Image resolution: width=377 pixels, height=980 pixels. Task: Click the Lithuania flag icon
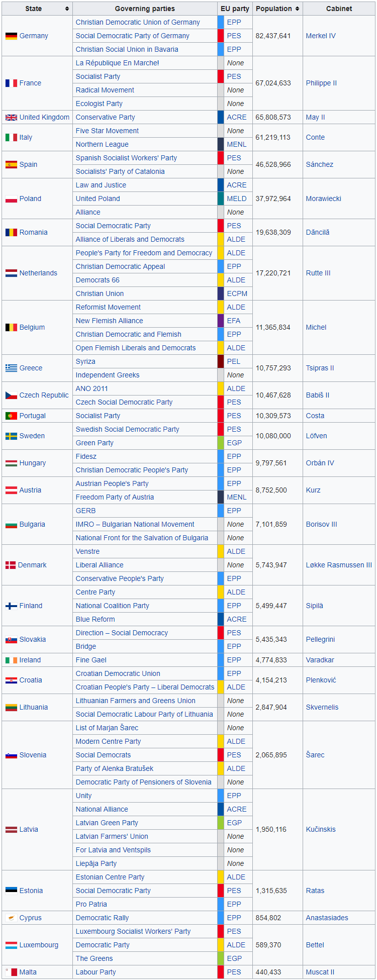(11, 708)
